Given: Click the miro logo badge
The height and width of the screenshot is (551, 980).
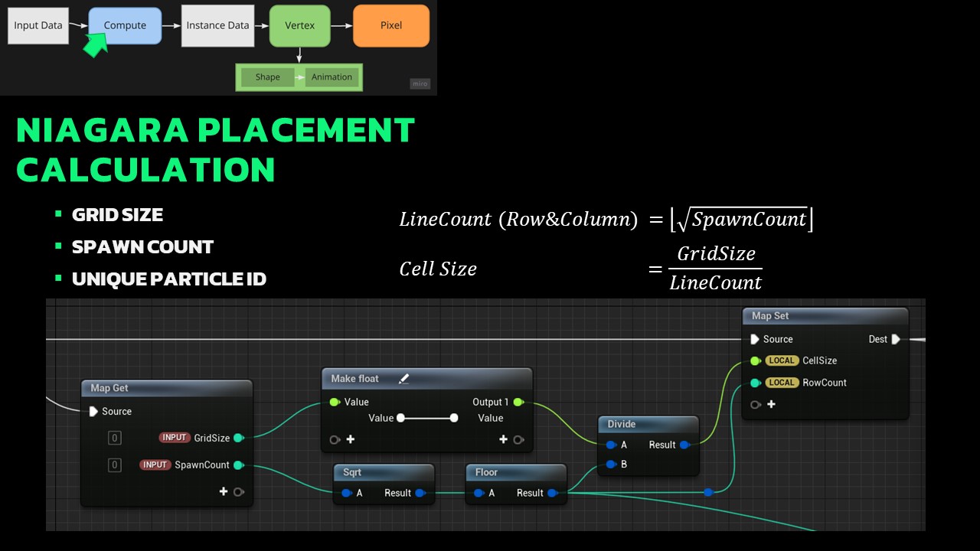Looking at the screenshot, I should pos(420,83).
